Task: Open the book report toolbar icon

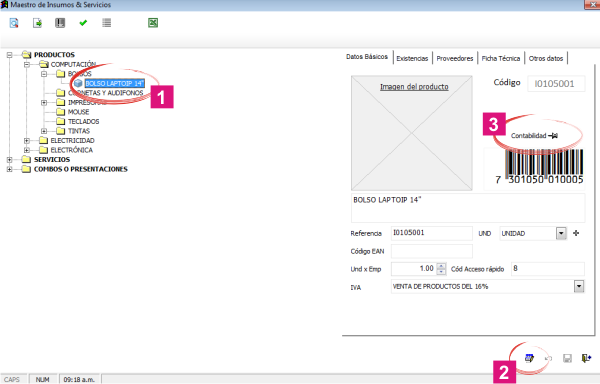Action: [x=60, y=23]
